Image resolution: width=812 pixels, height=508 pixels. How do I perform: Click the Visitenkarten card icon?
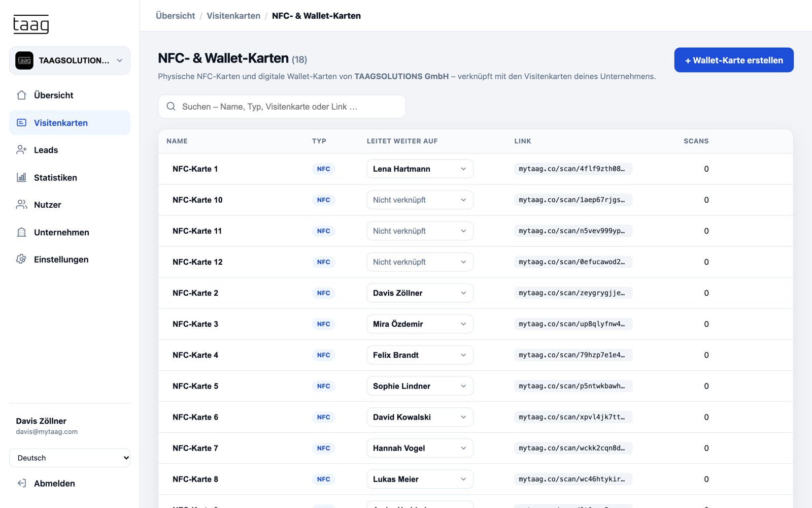21,122
